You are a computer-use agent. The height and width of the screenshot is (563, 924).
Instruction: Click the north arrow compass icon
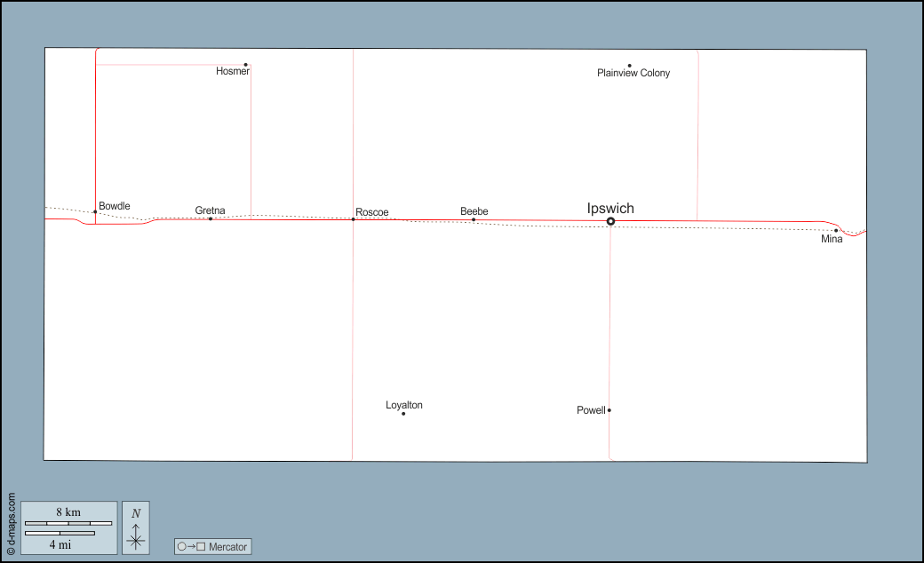136,537
